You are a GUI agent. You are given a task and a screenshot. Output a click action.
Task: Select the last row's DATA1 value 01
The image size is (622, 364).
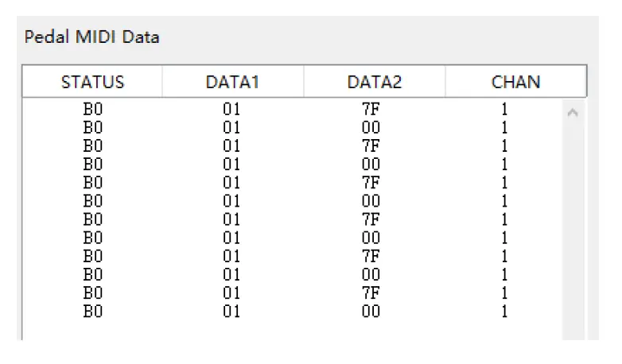pyautogui.click(x=231, y=312)
